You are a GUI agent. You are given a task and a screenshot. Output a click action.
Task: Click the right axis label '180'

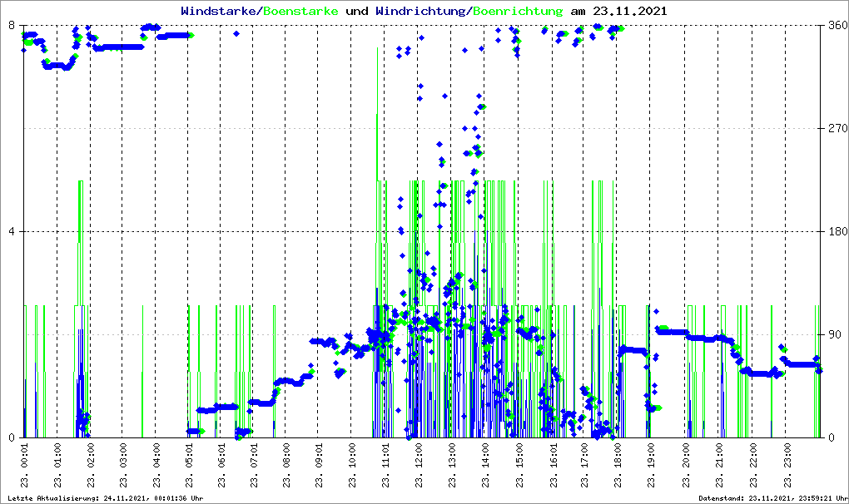(837, 231)
